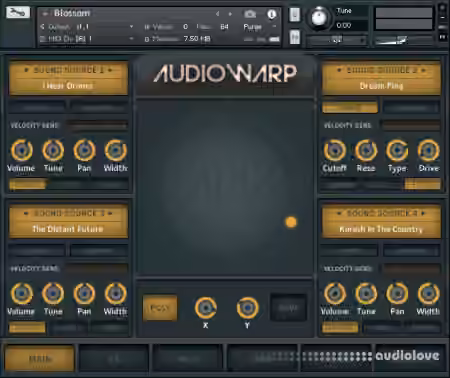450x378 pixels.
Task: Mute the Blossom instrument
Action: pyautogui.click(x=295, y=37)
